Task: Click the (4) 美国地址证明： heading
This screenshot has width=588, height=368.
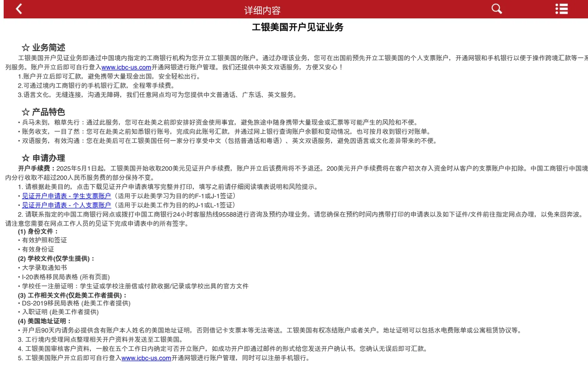Action: 44,321
